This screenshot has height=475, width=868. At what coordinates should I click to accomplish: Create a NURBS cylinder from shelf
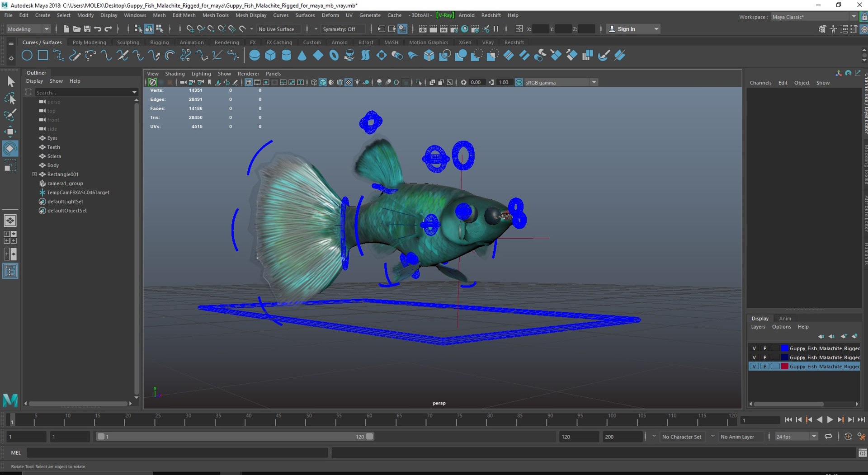[x=286, y=56]
